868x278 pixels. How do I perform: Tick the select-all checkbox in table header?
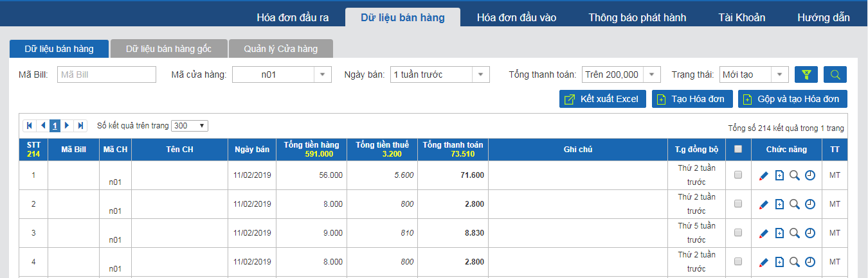(x=738, y=149)
